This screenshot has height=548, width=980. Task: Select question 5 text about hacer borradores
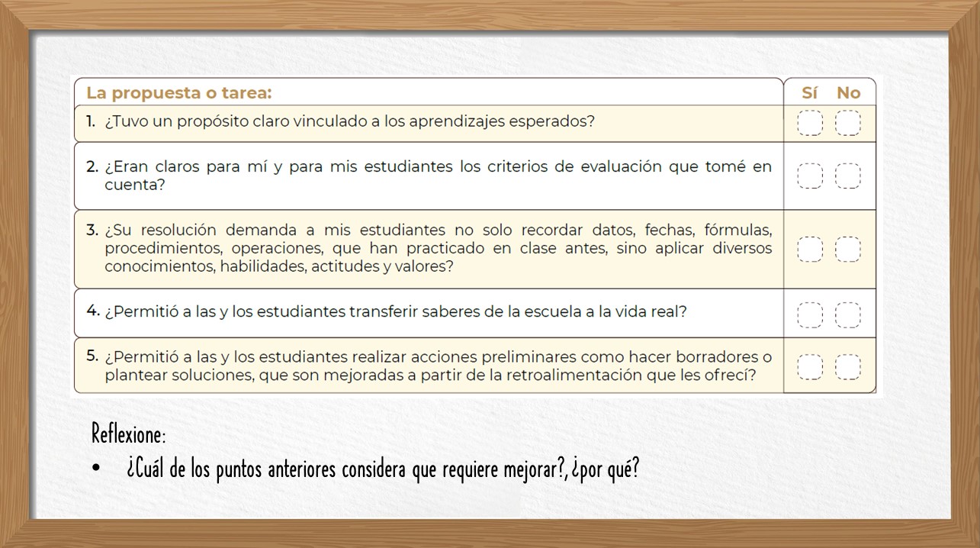[439, 366]
